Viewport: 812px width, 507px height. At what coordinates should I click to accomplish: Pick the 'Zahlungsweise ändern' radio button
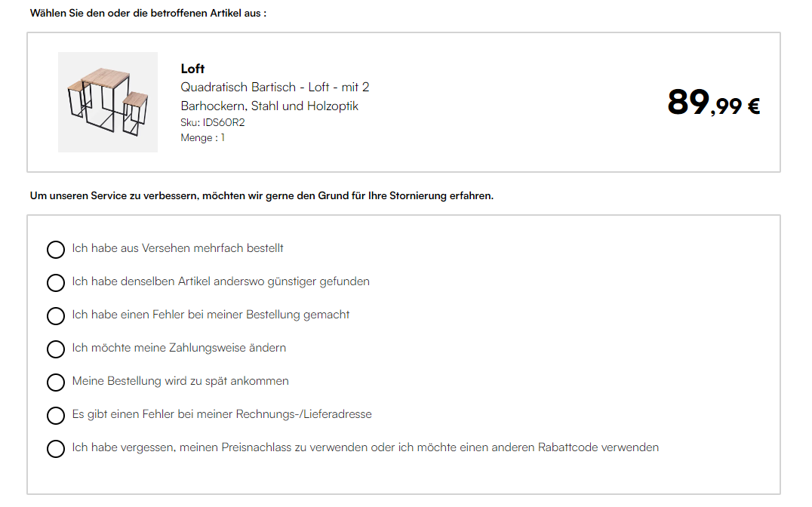(x=55, y=349)
